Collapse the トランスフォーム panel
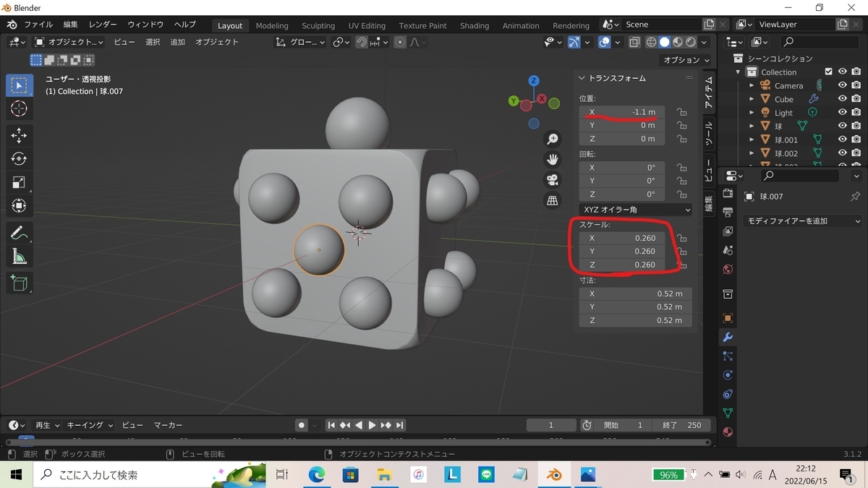 (613, 78)
